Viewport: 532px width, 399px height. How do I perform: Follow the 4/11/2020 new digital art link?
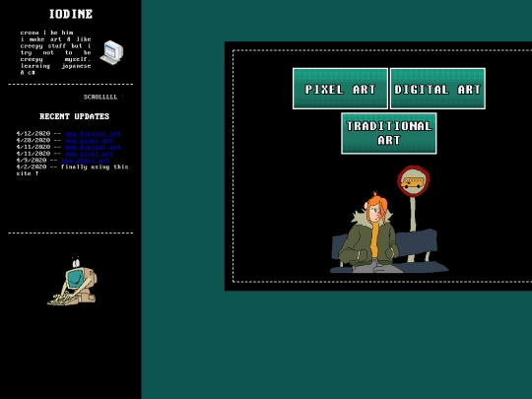click(93, 147)
